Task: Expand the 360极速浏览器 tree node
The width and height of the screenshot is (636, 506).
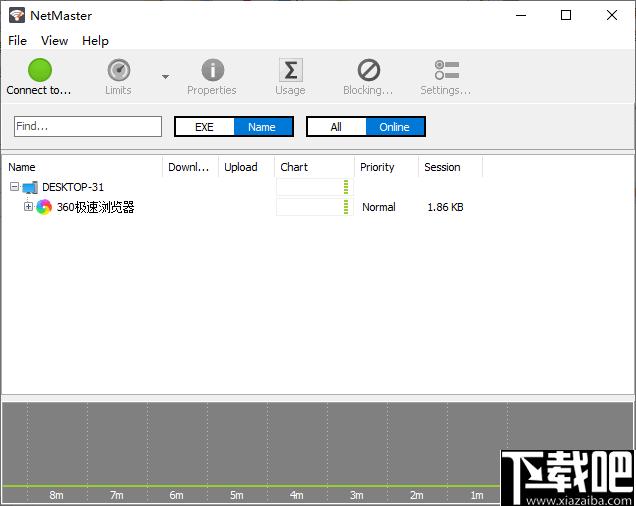Action: pyautogui.click(x=28, y=207)
